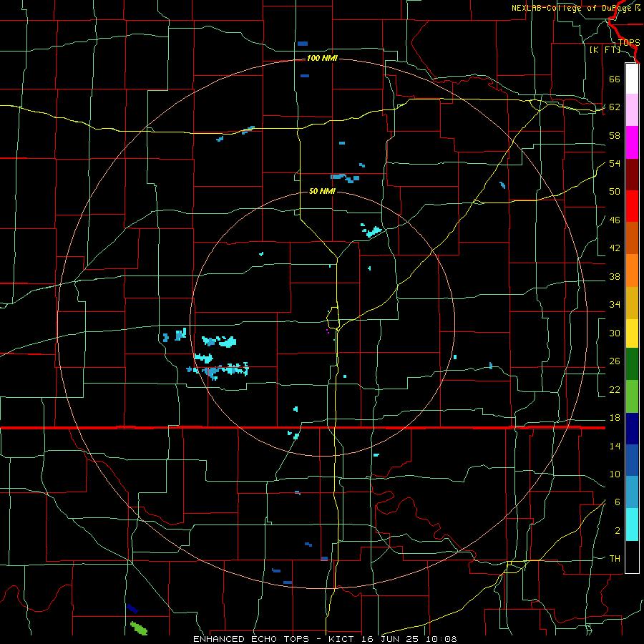Click the [K FT] units label
Viewport: 644px width, 644px height.
click(x=605, y=49)
